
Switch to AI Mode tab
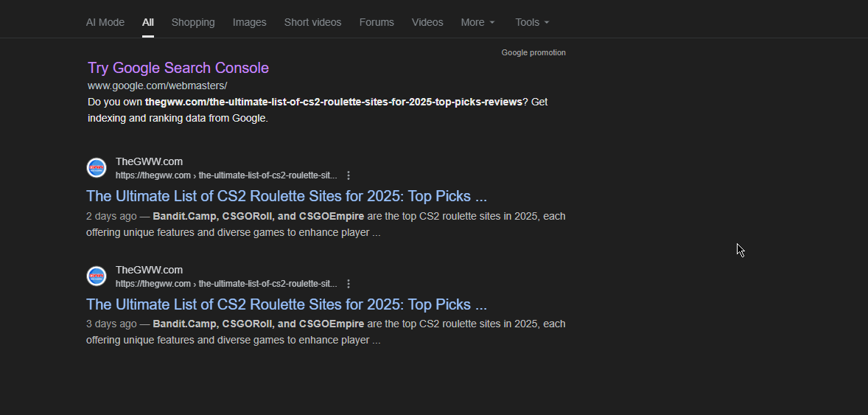pos(105,22)
